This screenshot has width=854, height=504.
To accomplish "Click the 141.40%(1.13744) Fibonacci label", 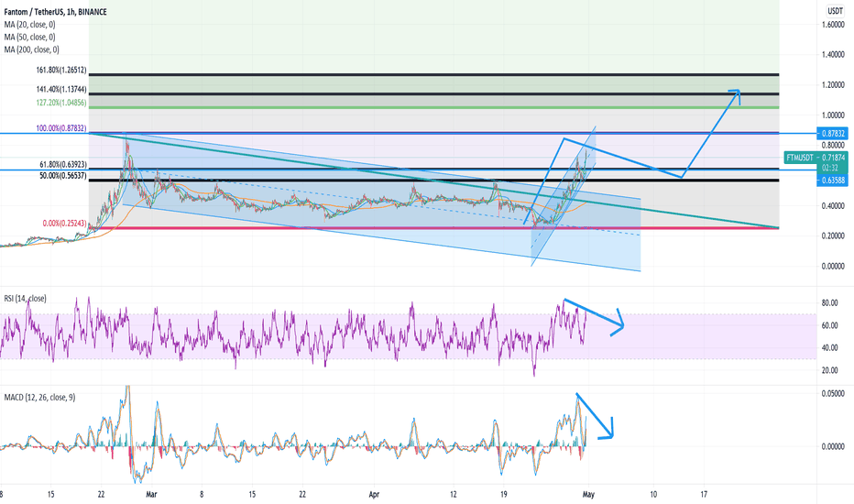I will coord(61,90).
